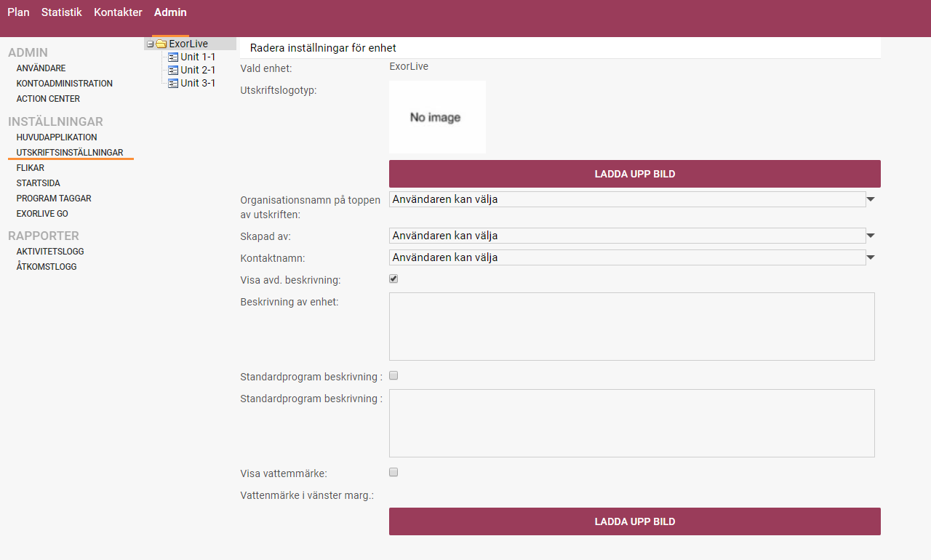This screenshot has width=931, height=560.
Task: Click into Beskrivning av enhet text area
Action: pyautogui.click(x=632, y=327)
